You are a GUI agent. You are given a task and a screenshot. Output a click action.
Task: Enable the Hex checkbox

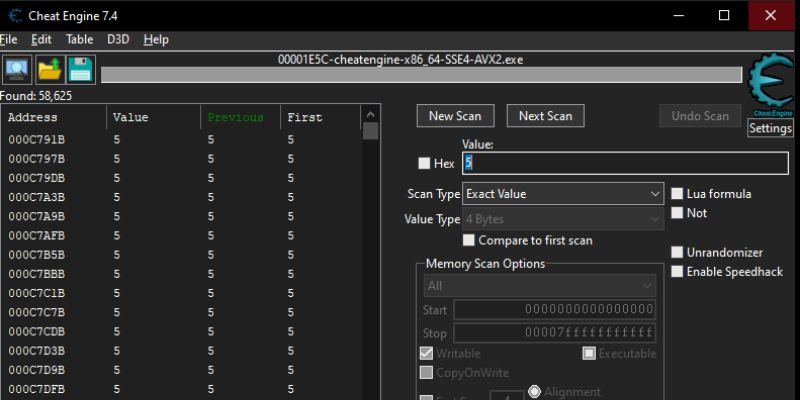click(x=424, y=163)
